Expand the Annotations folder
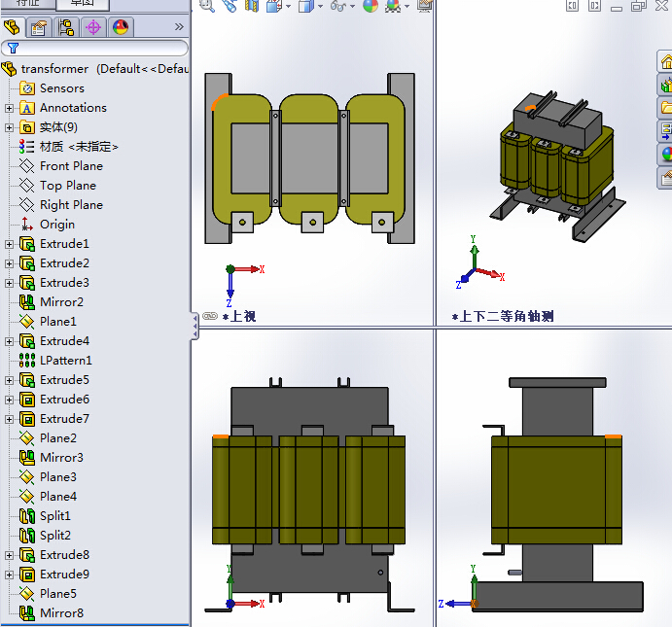 (10, 108)
